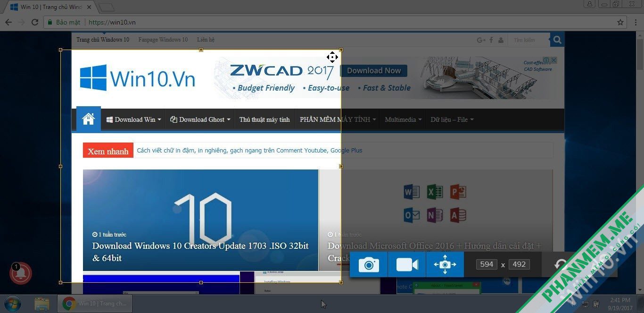Expand the PHẦN MỀM MÁY TÍNH menu
Viewport: 644px width, 313px height.
338,119
